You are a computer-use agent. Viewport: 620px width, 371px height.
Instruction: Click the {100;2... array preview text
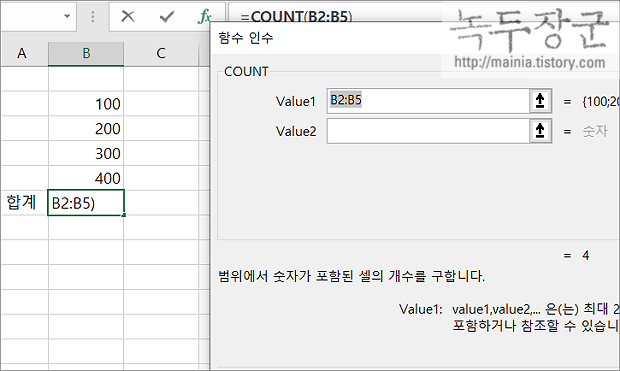(601, 102)
